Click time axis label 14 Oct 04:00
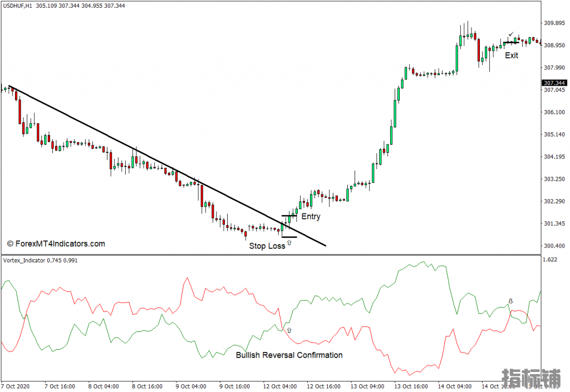 tap(454, 386)
